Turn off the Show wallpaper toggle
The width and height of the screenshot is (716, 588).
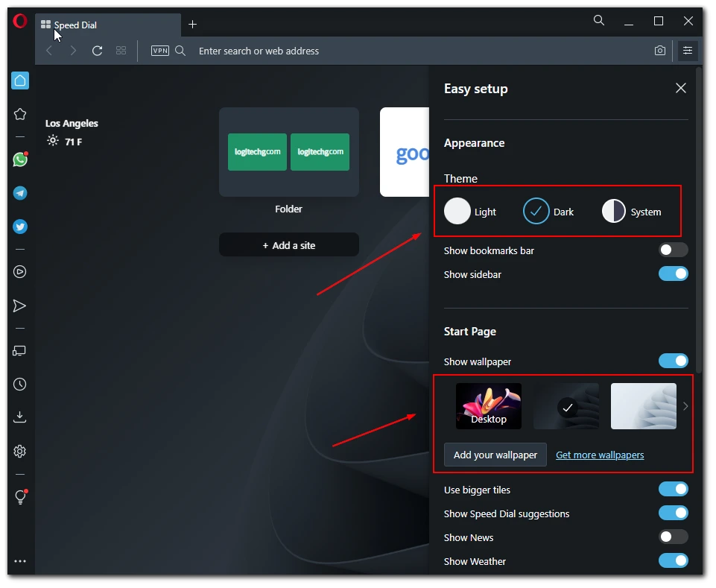click(673, 361)
